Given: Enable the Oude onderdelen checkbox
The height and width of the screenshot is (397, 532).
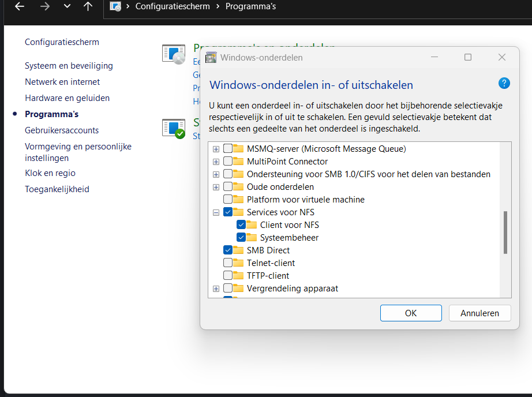Looking at the screenshot, I should pyautogui.click(x=228, y=186).
